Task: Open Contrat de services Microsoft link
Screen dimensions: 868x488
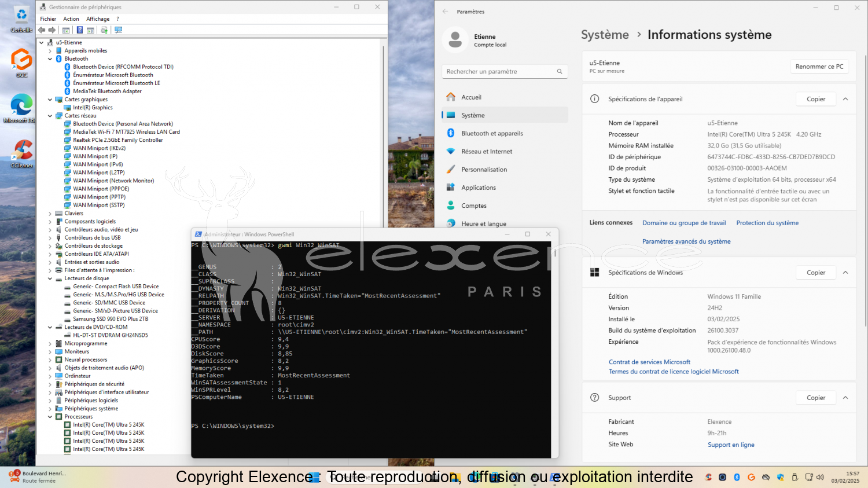Action: click(649, 362)
